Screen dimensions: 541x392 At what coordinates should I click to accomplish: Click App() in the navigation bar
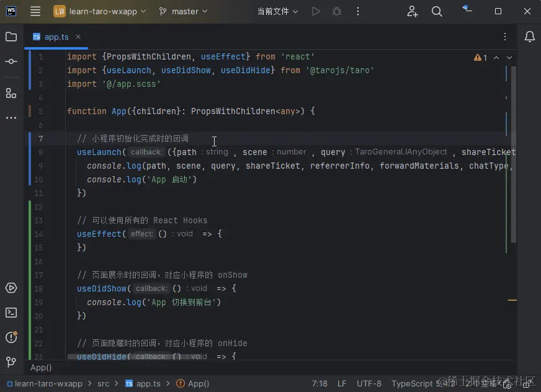193,384
